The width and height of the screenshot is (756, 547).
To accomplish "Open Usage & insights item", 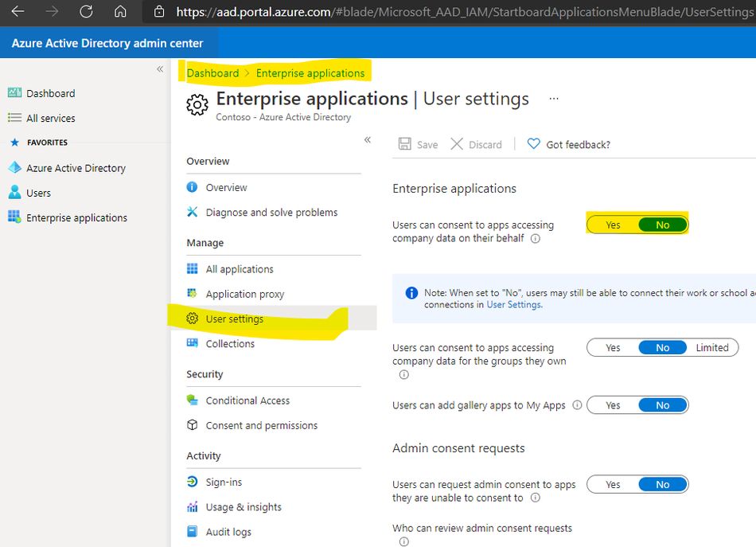I will coord(244,507).
